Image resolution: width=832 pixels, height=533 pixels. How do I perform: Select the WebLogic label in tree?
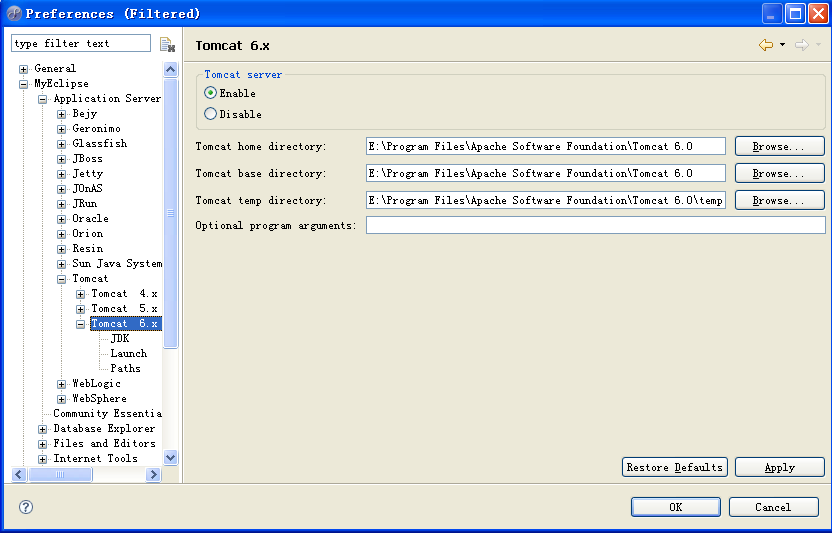[97, 383]
